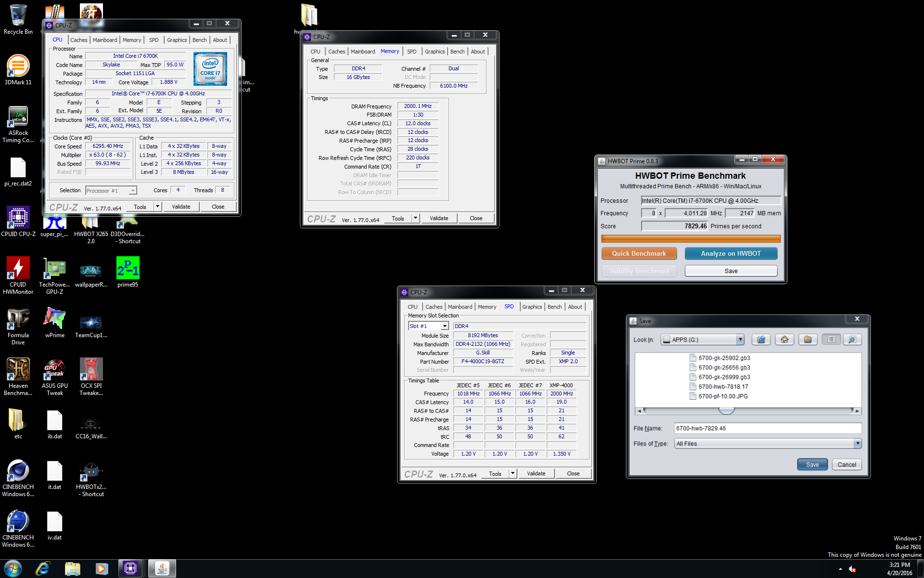The width and height of the screenshot is (924, 578).
Task: Select the TechPowerUp GPU-Z desktop icon
Action: (x=55, y=275)
